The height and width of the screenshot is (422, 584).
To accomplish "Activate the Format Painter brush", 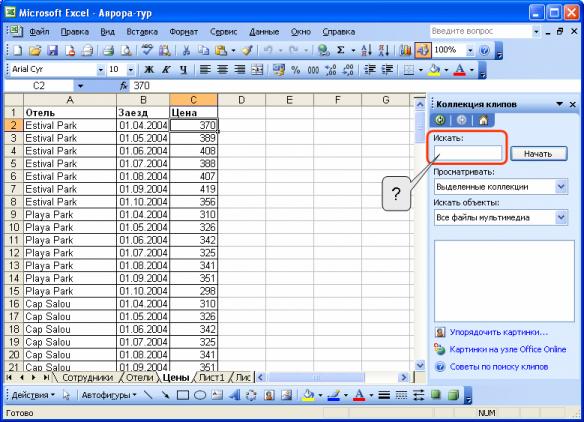I will point(248,50).
